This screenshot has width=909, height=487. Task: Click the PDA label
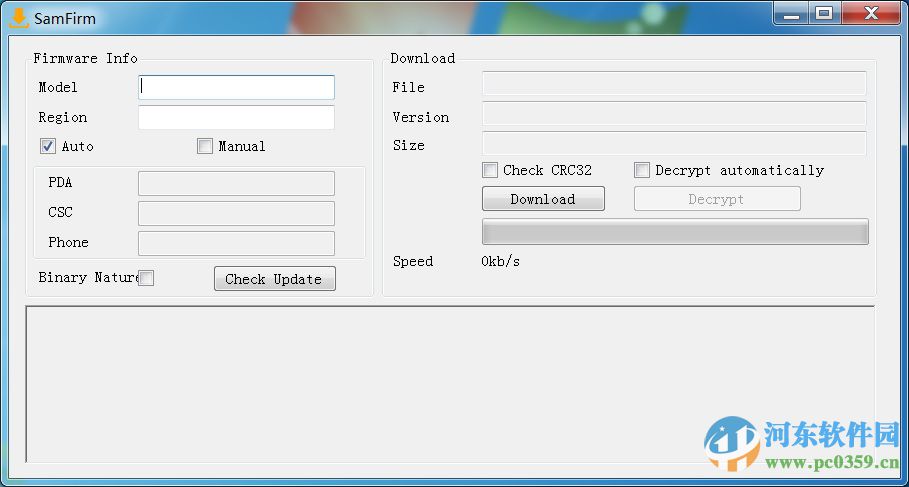(60, 183)
